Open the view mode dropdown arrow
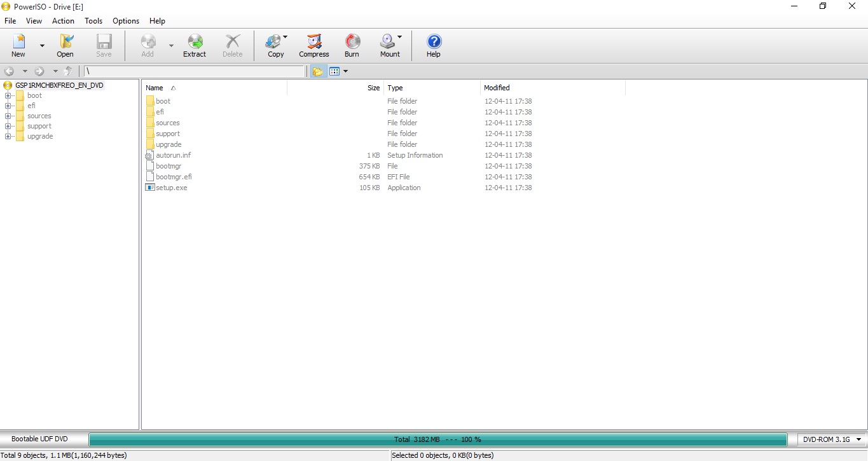 pos(345,71)
